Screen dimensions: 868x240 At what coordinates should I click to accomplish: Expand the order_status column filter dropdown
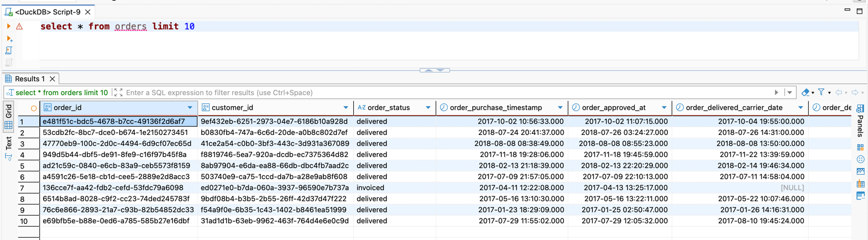pos(428,108)
